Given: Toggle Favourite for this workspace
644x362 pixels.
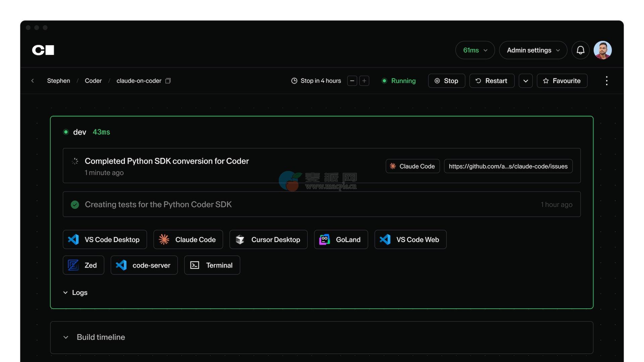Looking at the screenshot, I should pos(562,81).
